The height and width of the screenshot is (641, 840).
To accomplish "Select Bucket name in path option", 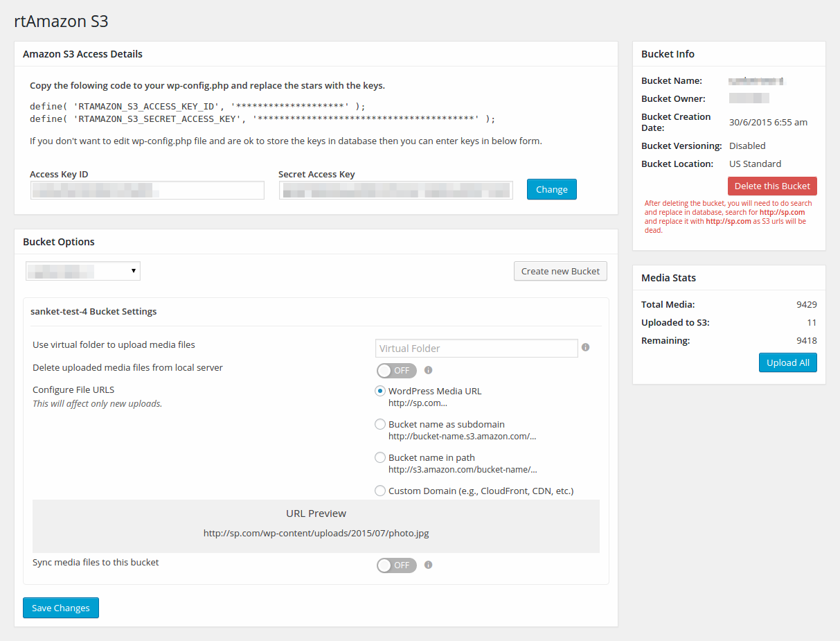I will point(380,457).
